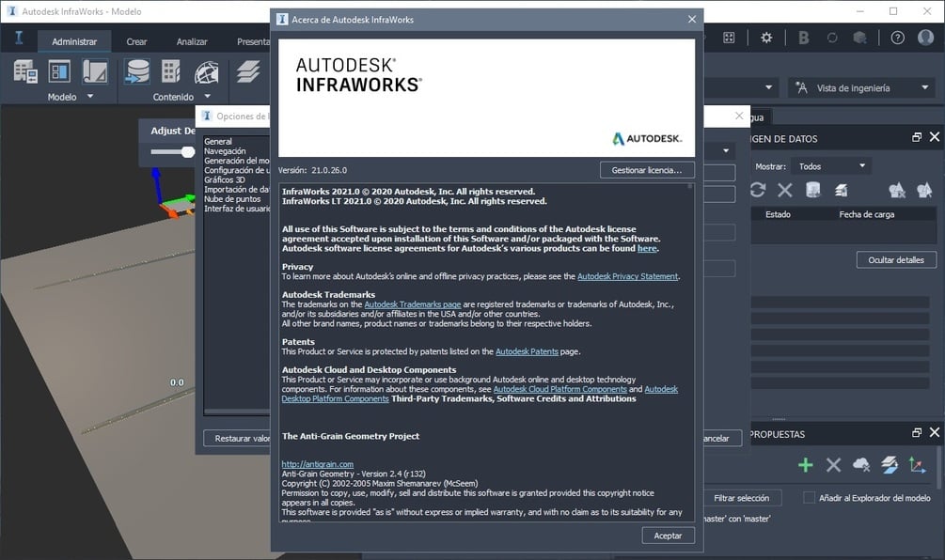945x560 pixels.
Task: Click the grid view icon in header
Action: coord(729,38)
